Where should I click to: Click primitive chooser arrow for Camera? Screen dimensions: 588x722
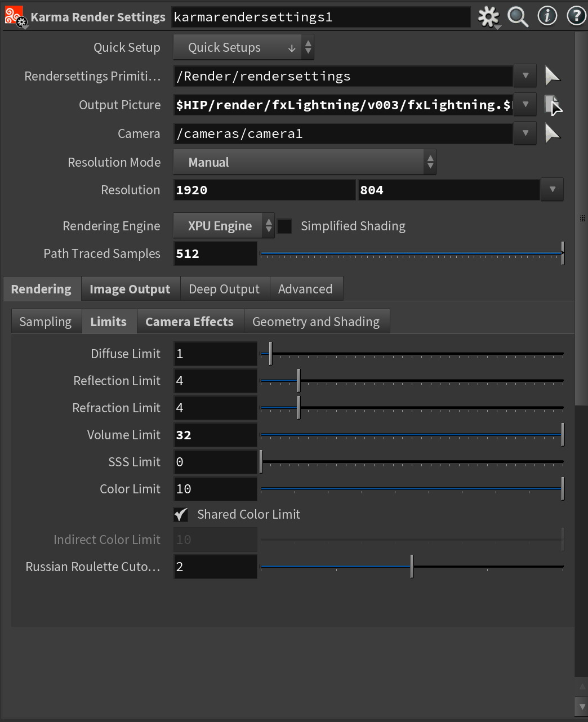[553, 133]
